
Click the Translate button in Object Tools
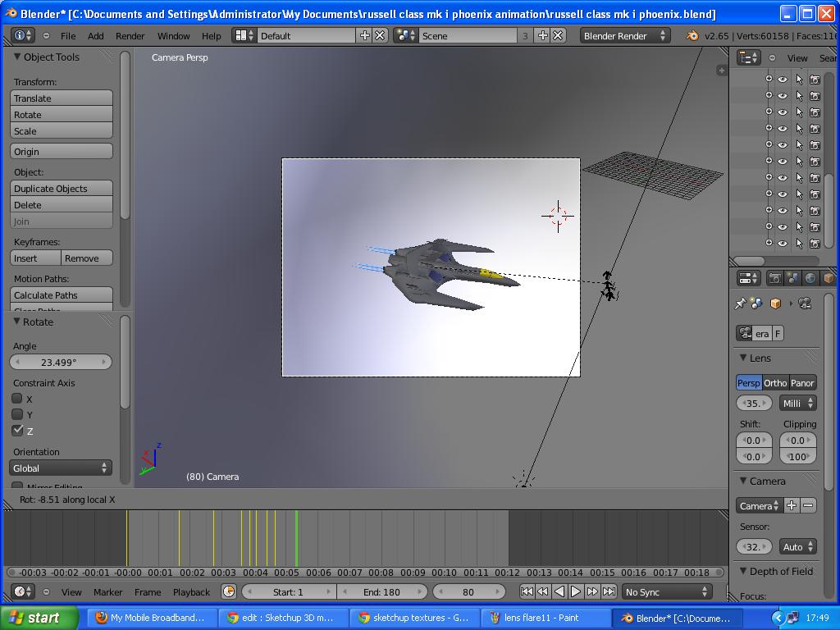pos(62,98)
